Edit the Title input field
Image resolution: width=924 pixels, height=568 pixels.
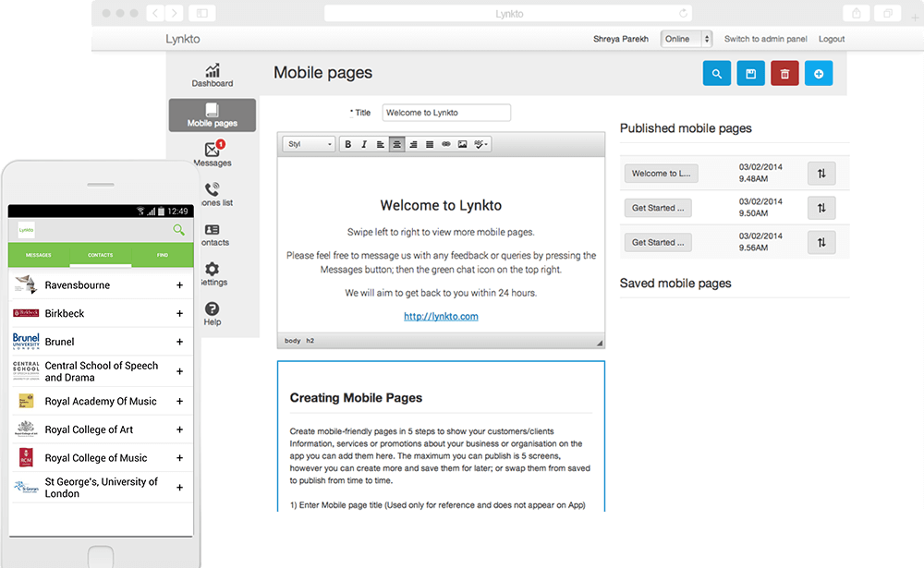click(446, 113)
